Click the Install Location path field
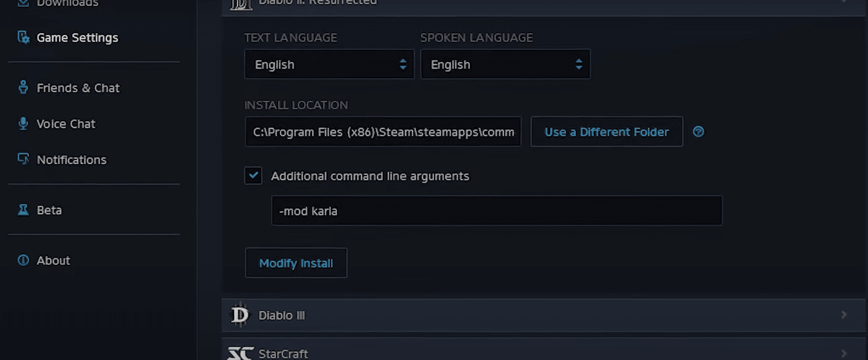This screenshot has height=360, width=868. click(x=383, y=132)
